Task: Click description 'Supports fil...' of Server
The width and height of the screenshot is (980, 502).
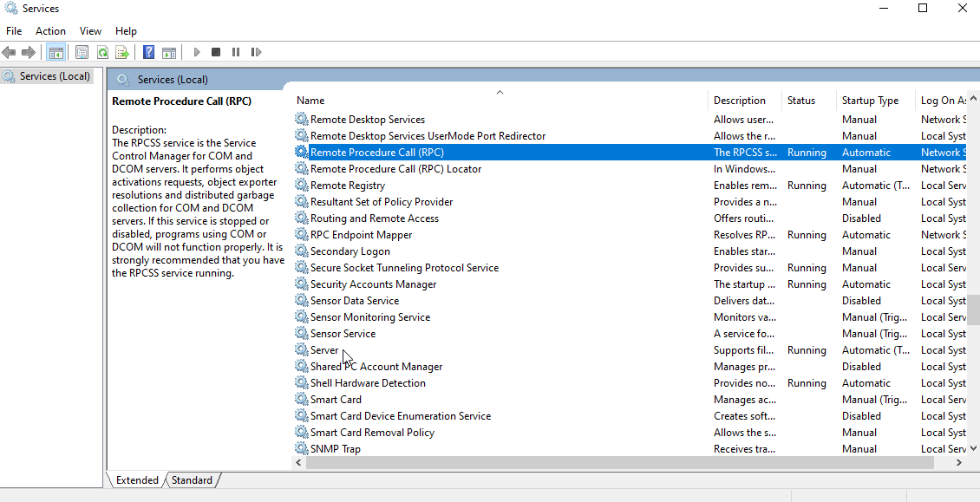Action: [743, 350]
